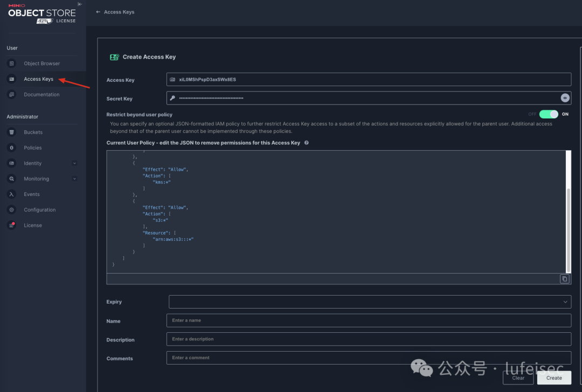
Task: Open Monitoring in the sidebar
Action: tap(37, 179)
